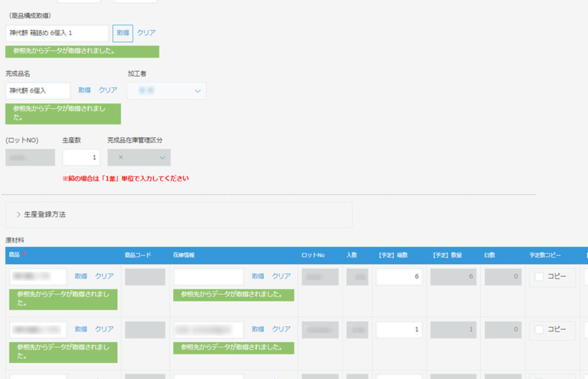Tick the コピー checkbox in second material row

[x=539, y=330]
